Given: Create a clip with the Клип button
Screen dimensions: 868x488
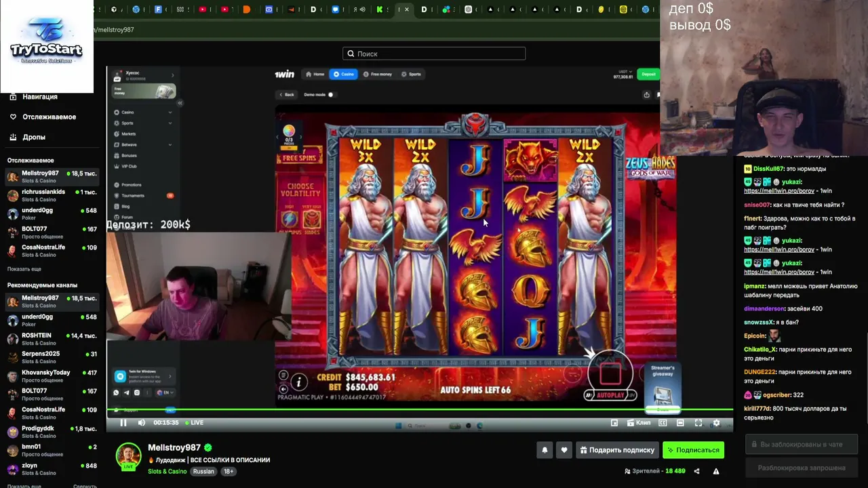Looking at the screenshot, I should tap(639, 423).
